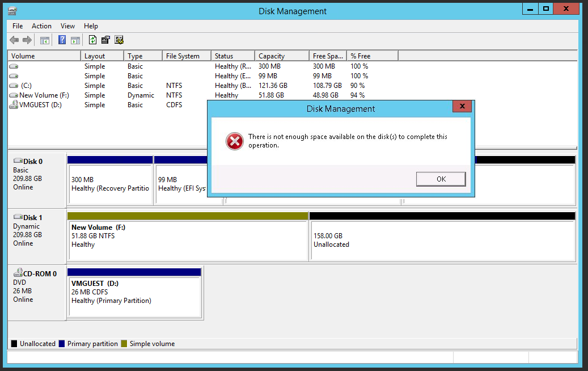The width and height of the screenshot is (588, 371).
Task: Click the CD-ROM 0 disc icon
Action: click(x=18, y=272)
